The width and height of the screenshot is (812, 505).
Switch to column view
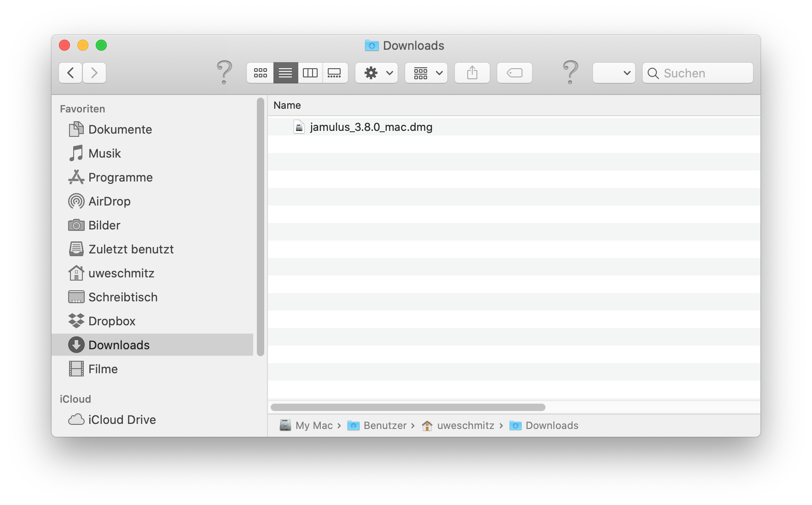pyautogui.click(x=310, y=73)
